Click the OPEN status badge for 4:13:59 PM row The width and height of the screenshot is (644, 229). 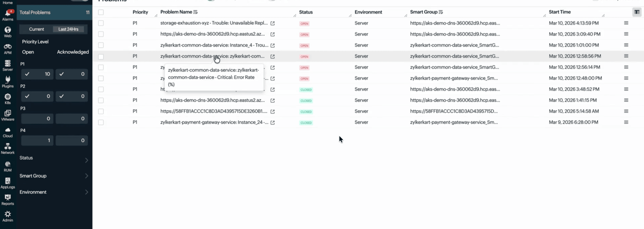pos(304,24)
